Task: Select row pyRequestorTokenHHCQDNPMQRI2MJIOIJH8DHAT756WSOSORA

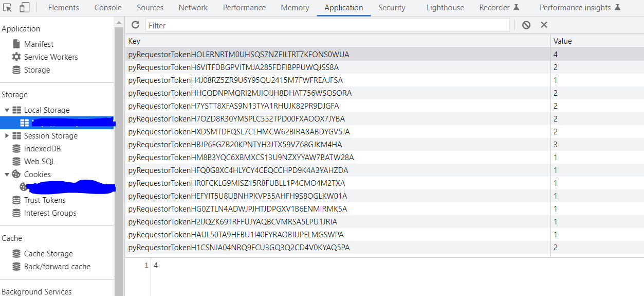Action: click(x=384, y=93)
